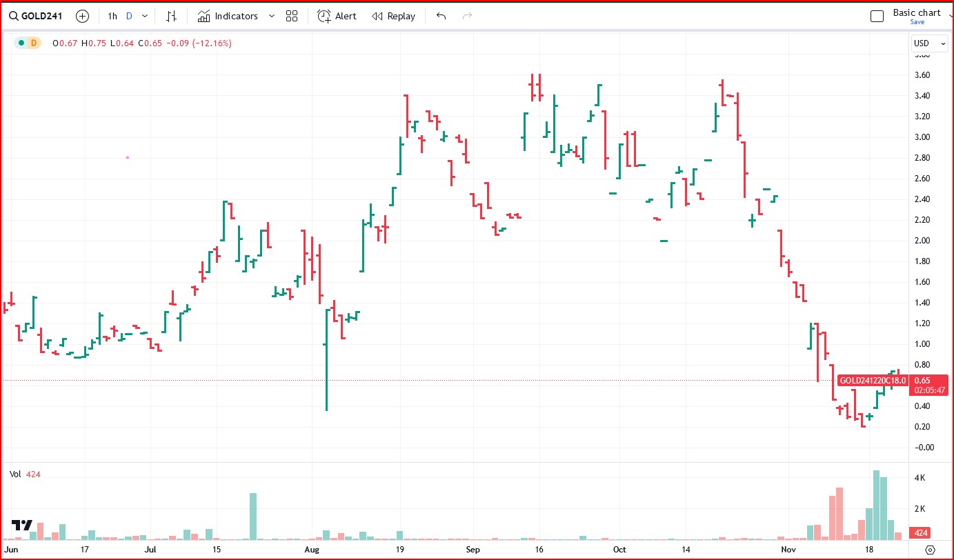Toggle the D symbol legend pill
The width and height of the screenshot is (954, 560).
pyautogui.click(x=32, y=43)
